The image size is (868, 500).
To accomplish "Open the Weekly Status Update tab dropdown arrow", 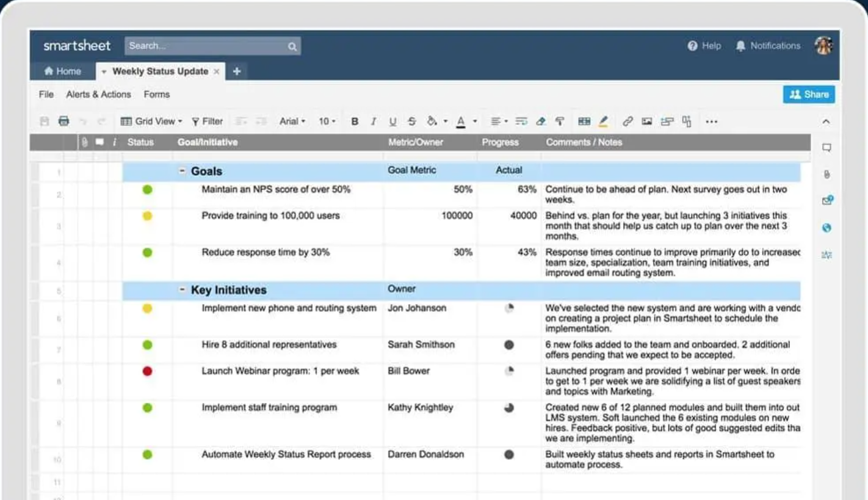I will point(104,72).
